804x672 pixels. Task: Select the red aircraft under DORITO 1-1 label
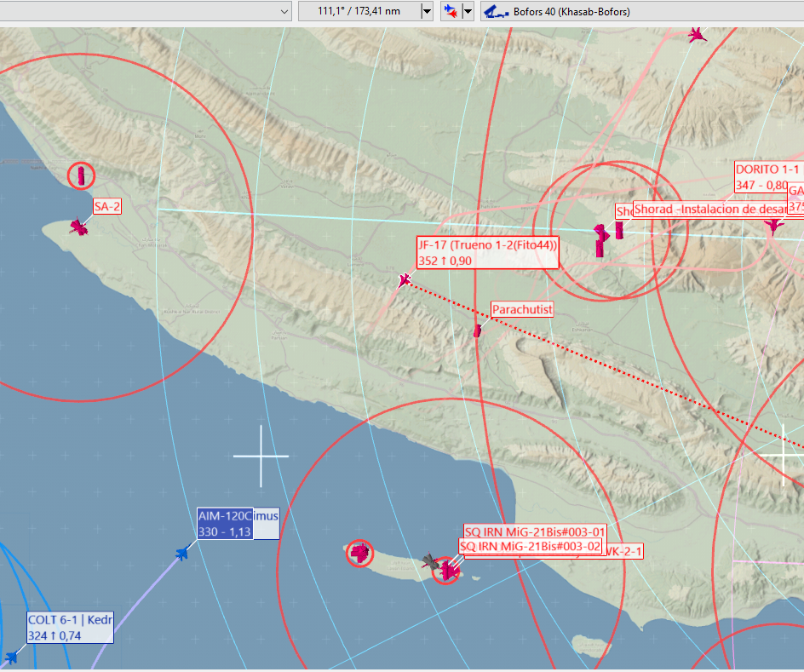773,226
